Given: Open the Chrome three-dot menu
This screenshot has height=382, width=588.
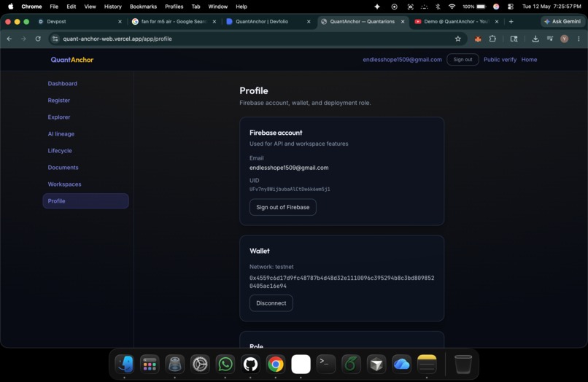Looking at the screenshot, I should coord(579,39).
